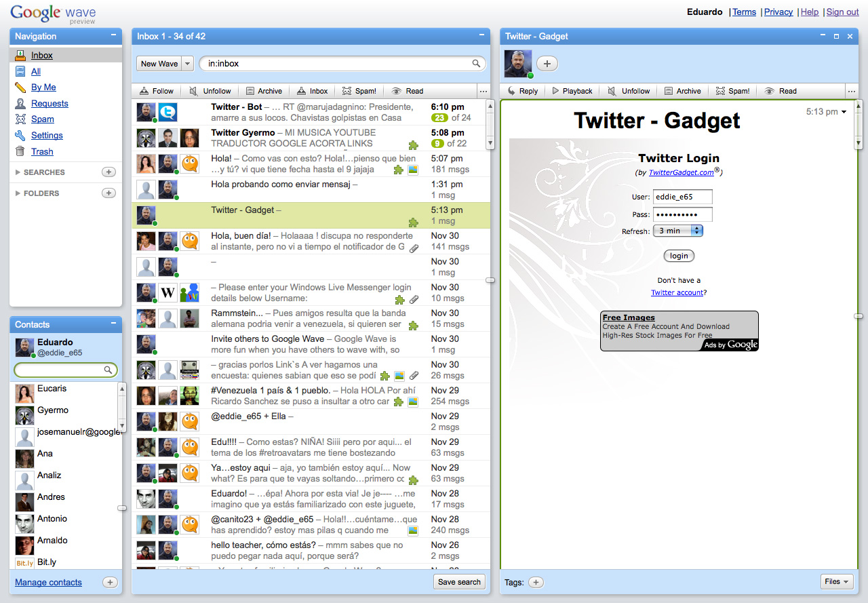Open message menu next to 5:13 pm

point(844,112)
